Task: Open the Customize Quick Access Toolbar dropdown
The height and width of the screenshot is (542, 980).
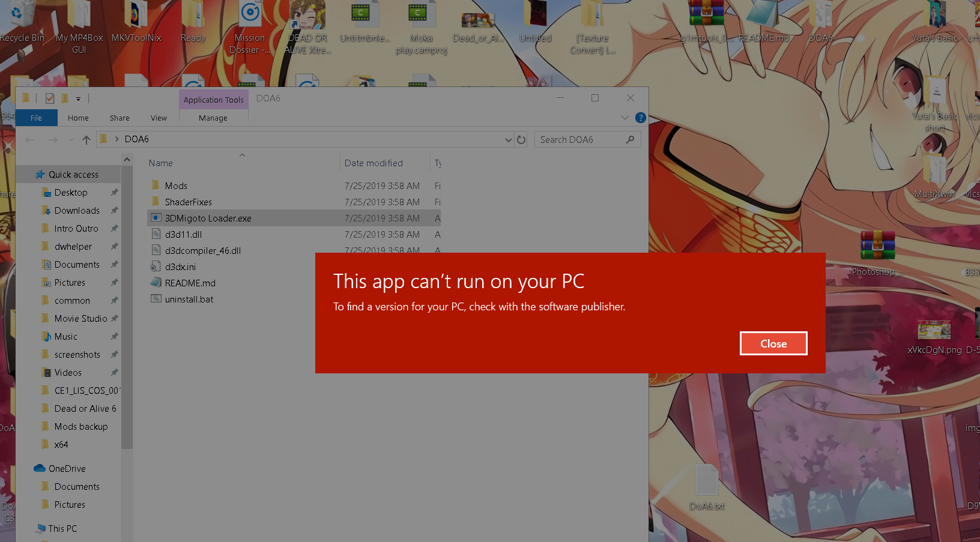Action: coord(78,98)
